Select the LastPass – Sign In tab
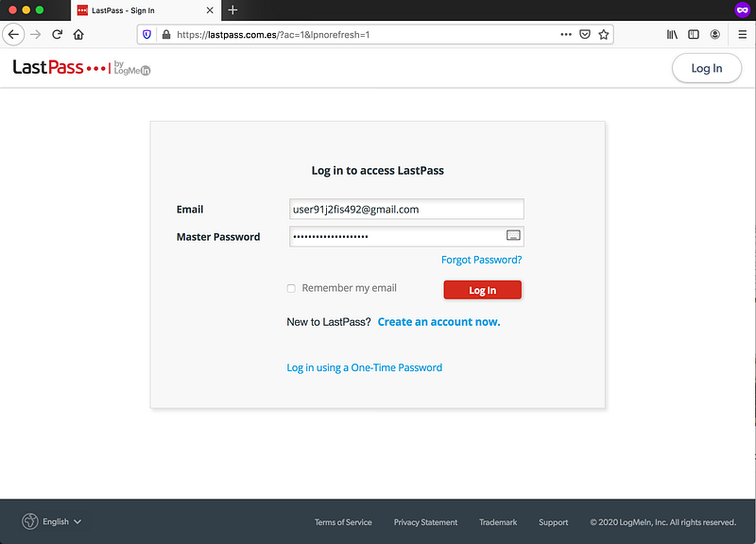This screenshot has width=756, height=544. pos(142,11)
